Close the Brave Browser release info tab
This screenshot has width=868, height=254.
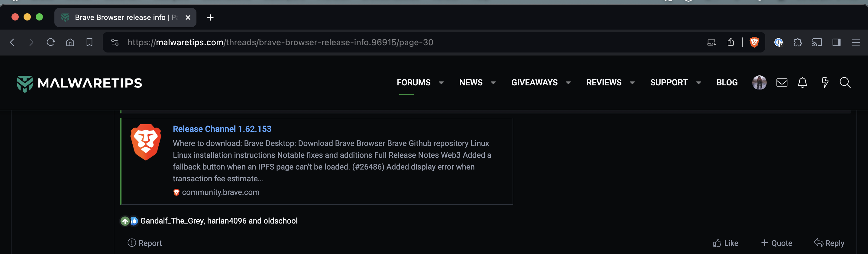[188, 17]
